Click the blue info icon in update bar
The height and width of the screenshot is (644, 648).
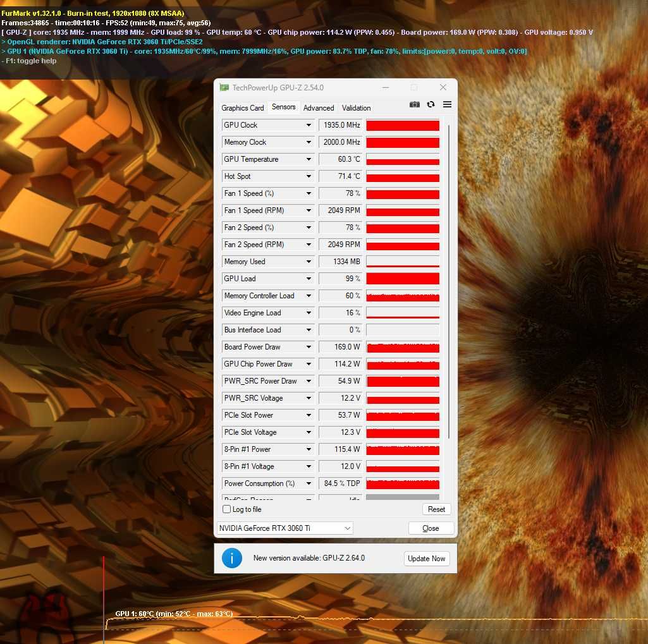click(232, 558)
